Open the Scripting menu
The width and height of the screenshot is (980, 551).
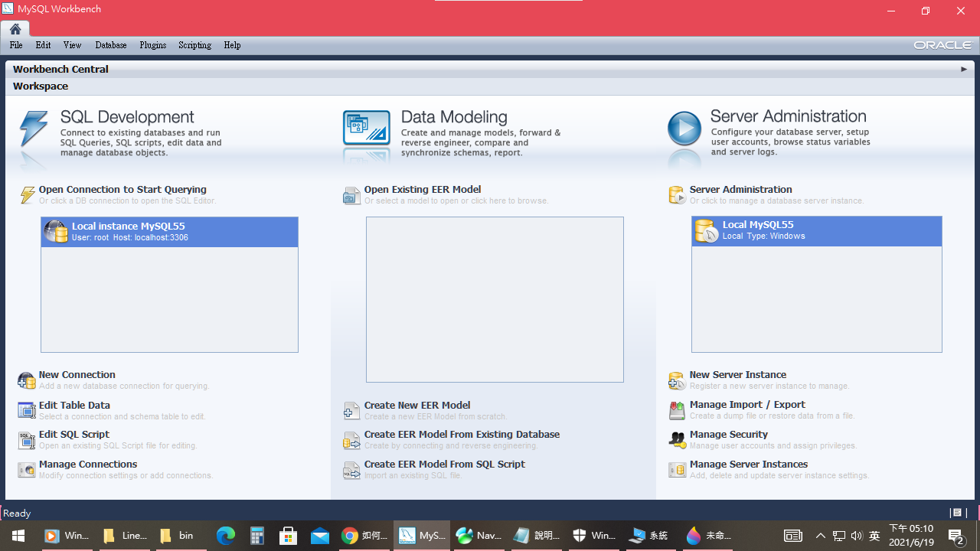194,45
